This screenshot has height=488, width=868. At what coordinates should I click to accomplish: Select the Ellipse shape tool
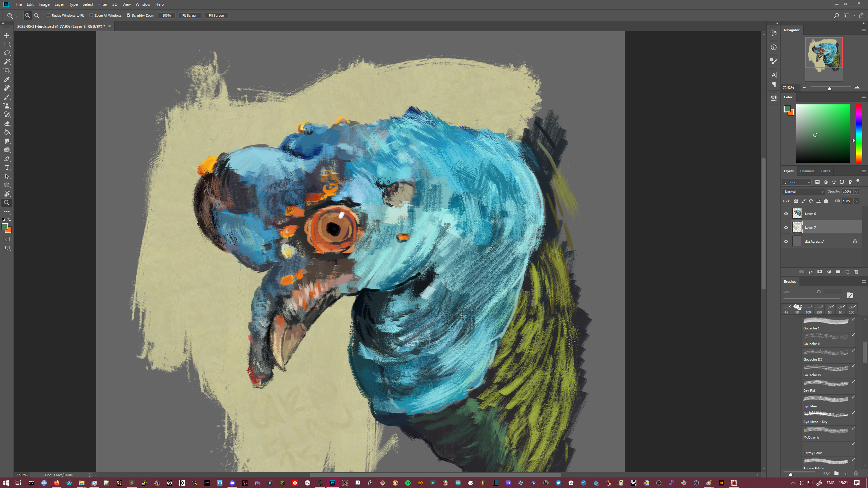[7, 185]
